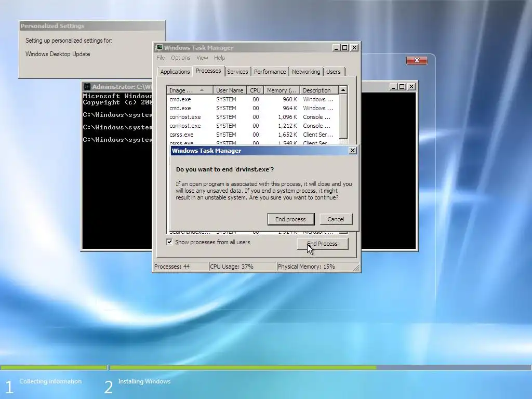Close the Administrator command prompt window
Screen dimensions: 532x399
[411, 87]
